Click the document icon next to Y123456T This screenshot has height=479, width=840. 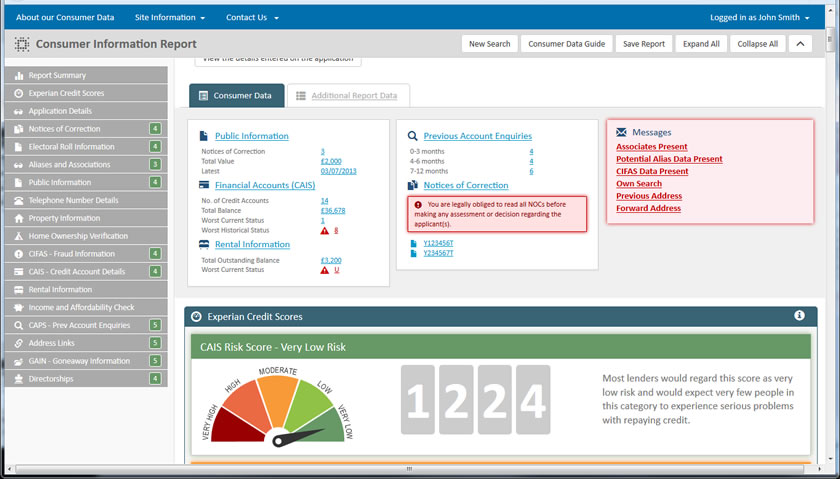pos(414,243)
